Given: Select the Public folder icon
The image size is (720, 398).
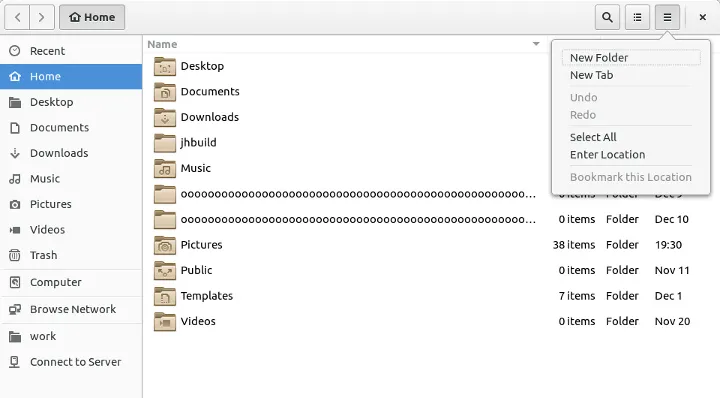Looking at the screenshot, I should 165,270.
